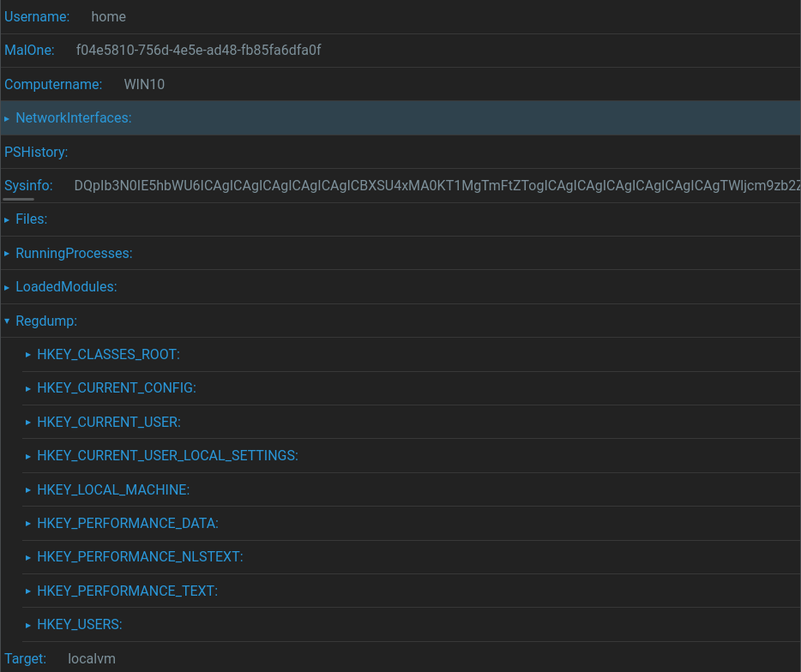Collapse the Regdump node arrow
Screen dimensions: 801x672
coord(7,321)
